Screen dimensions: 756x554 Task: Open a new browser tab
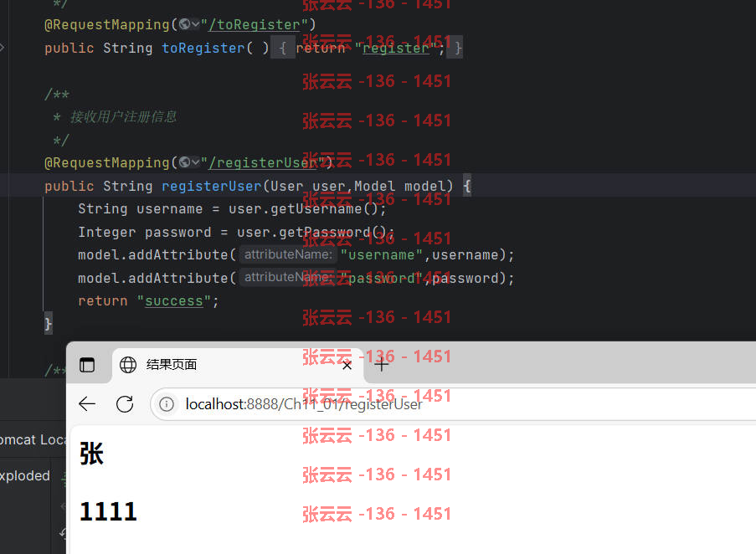(382, 365)
